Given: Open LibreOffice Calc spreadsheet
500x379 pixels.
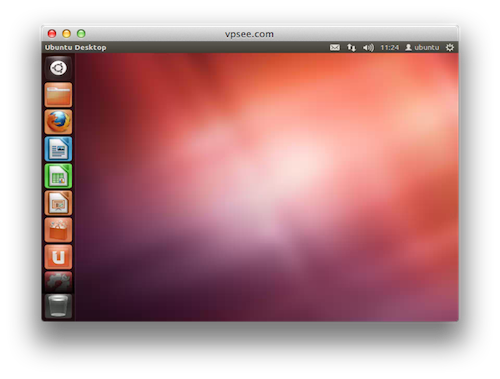Looking at the screenshot, I should click(x=58, y=176).
